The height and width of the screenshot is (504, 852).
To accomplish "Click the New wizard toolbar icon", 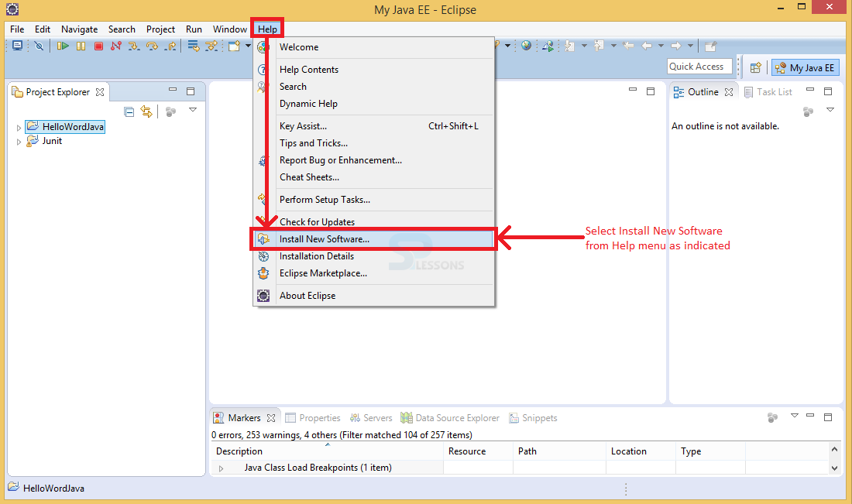I will [234, 46].
